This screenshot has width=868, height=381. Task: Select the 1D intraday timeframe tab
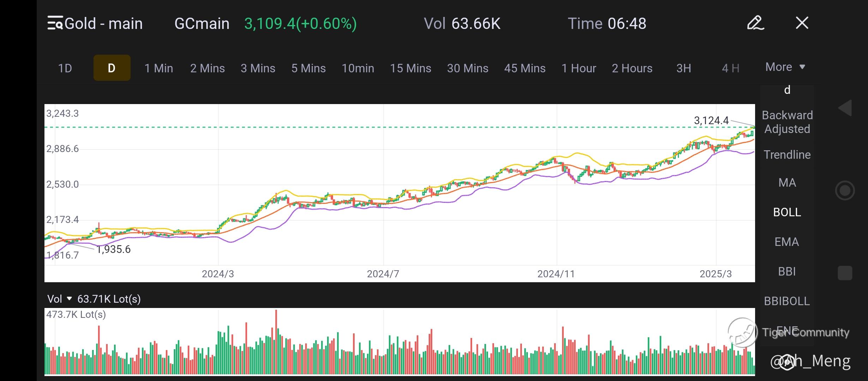(65, 68)
